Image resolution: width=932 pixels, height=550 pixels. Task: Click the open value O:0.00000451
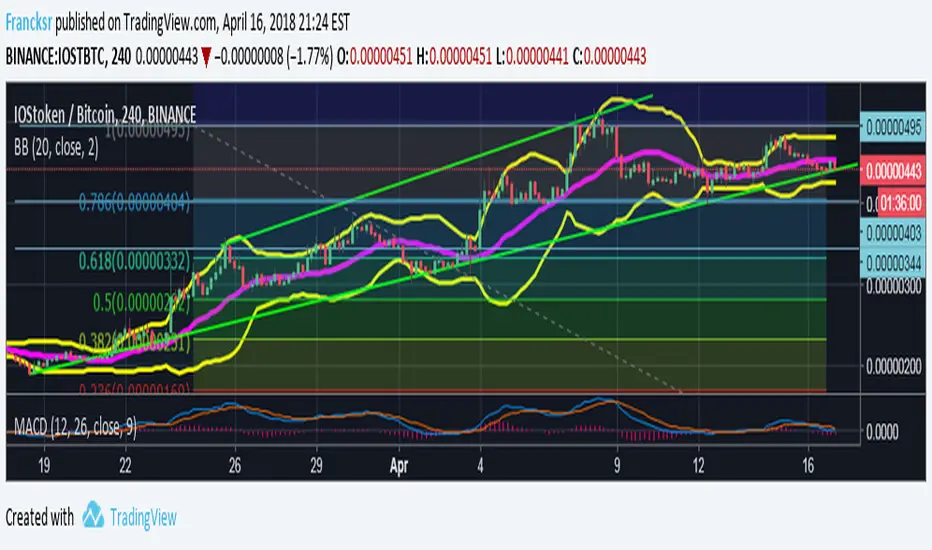pos(374,57)
